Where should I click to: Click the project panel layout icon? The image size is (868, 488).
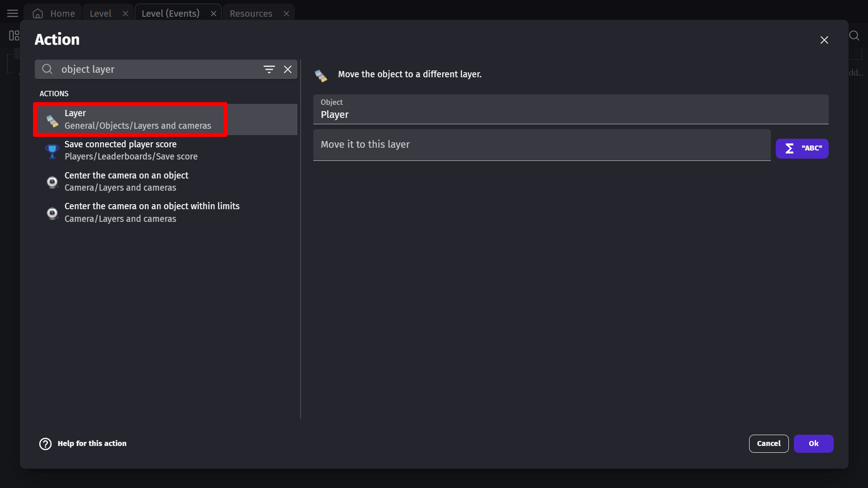coord(14,36)
